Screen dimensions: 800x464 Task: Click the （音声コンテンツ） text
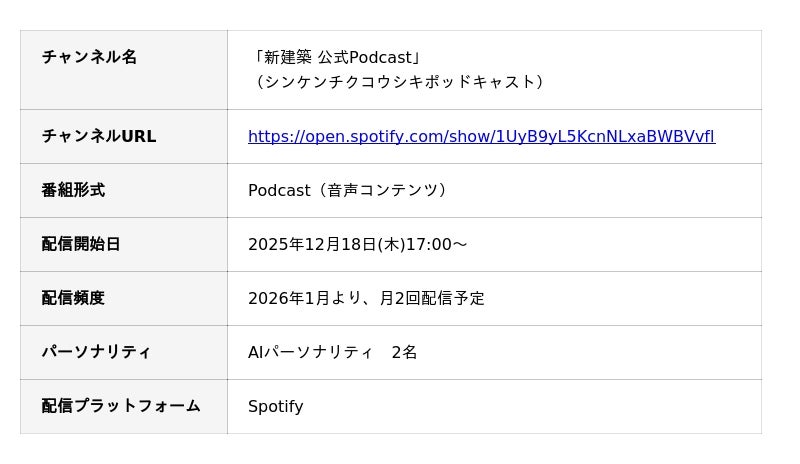pos(383,190)
